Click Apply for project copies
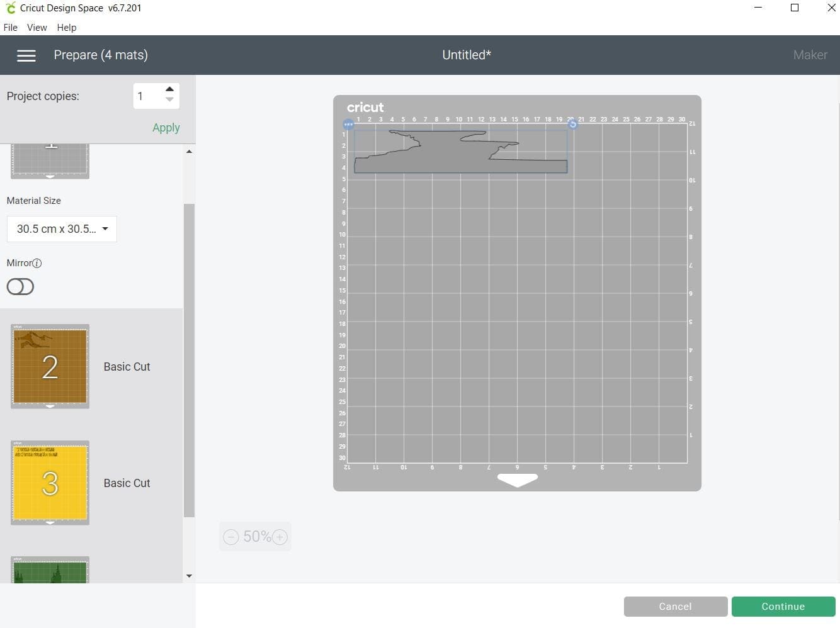This screenshot has width=840, height=628. coord(166,128)
